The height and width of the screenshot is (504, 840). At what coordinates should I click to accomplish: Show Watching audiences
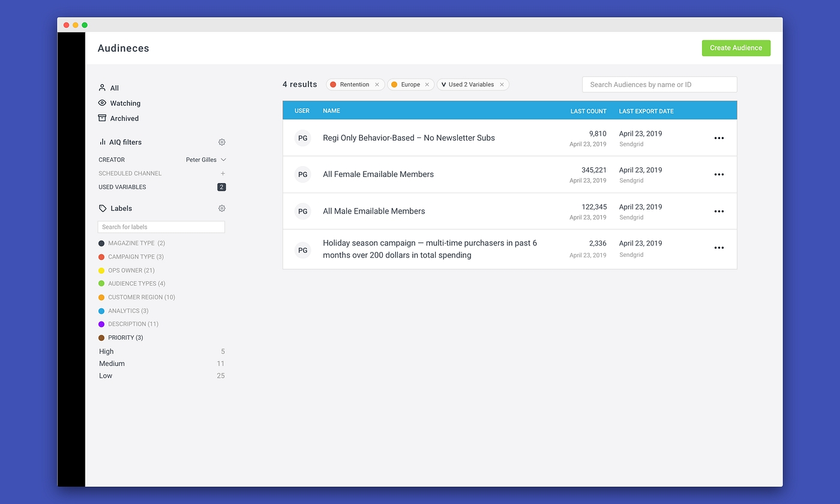(x=125, y=103)
